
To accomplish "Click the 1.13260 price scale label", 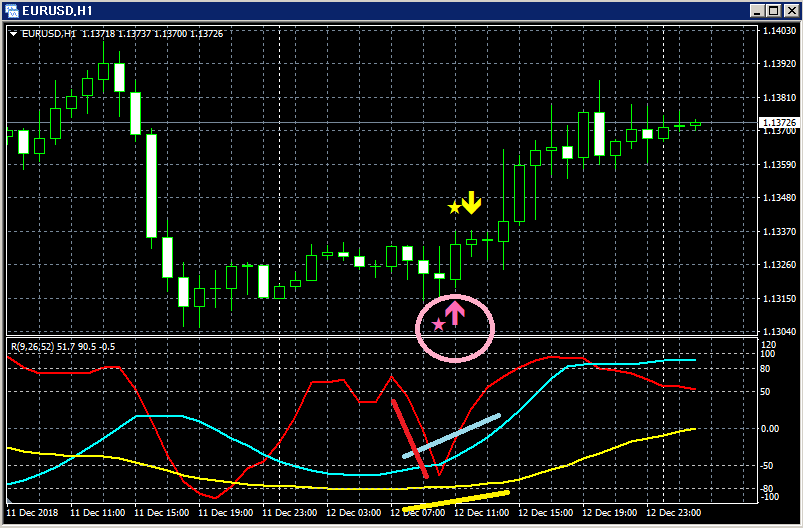I will 779,265.
